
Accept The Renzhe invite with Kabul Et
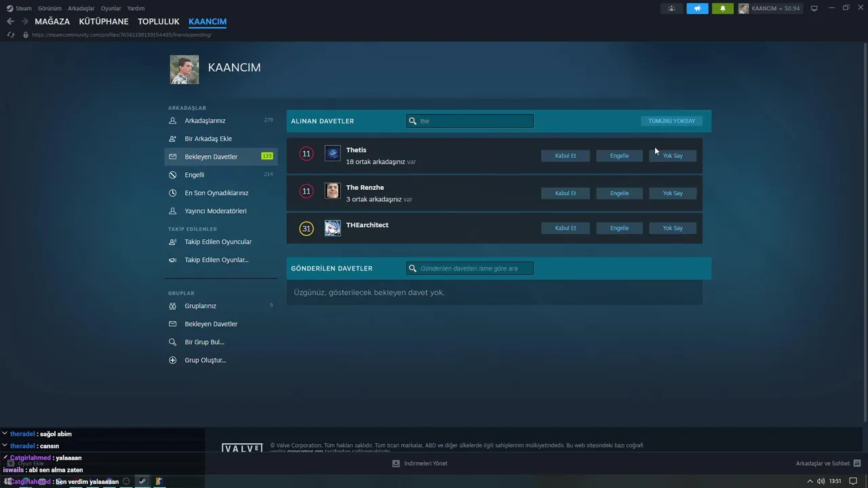click(x=565, y=193)
